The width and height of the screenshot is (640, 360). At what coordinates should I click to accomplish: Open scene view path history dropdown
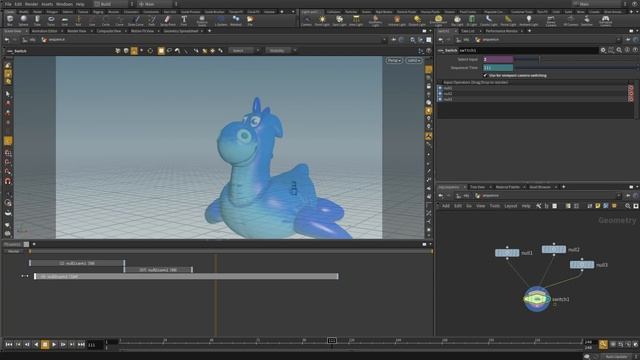pyautogui.click(x=384, y=40)
